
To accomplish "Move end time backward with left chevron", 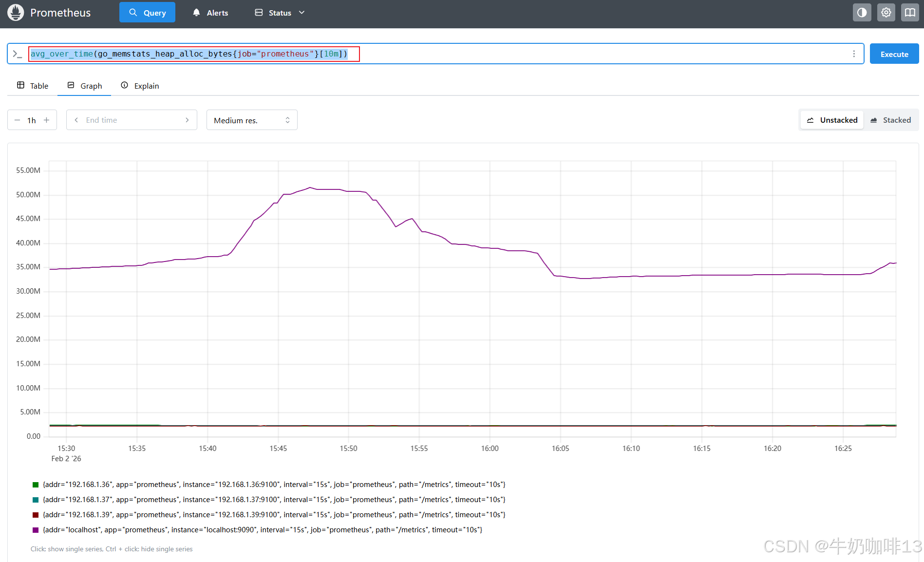I will click(x=76, y=120).
